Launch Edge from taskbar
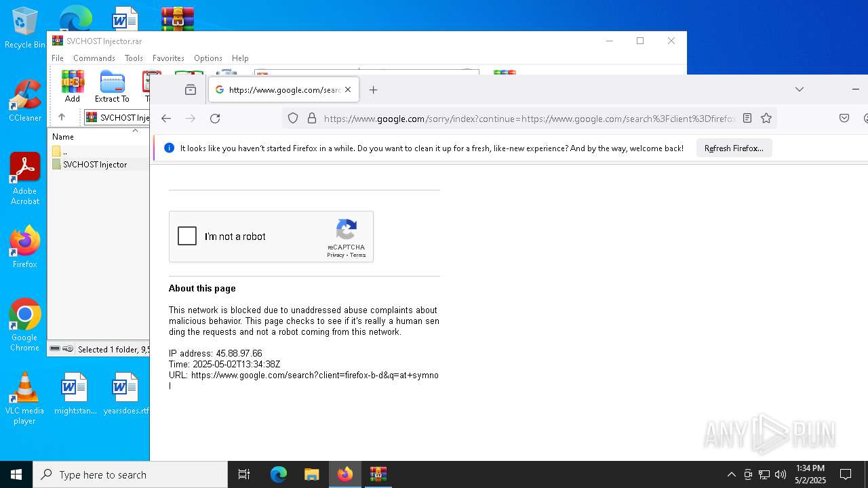Viewport: 868px width, 488px height. pyautogui.click(x=279, y=474)
